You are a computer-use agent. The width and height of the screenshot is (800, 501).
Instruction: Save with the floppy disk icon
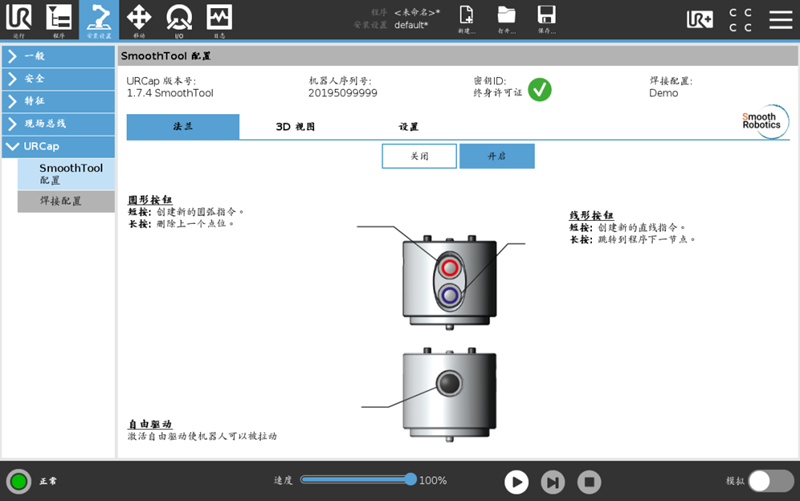pos(546,19)
